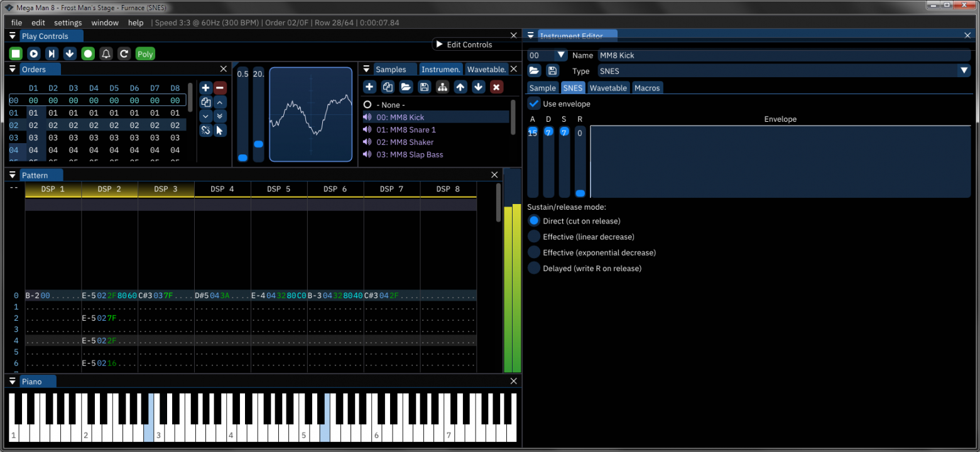980x452 pixels.
Task: Open the settings menu
Action: (x=68, y=23)
